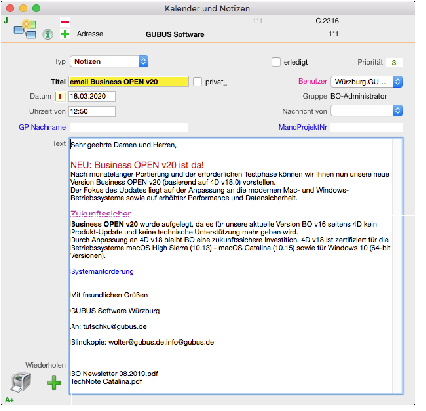Toggle the privat checkbox
This screenshot has height=411, width=426.
(197, 82)
